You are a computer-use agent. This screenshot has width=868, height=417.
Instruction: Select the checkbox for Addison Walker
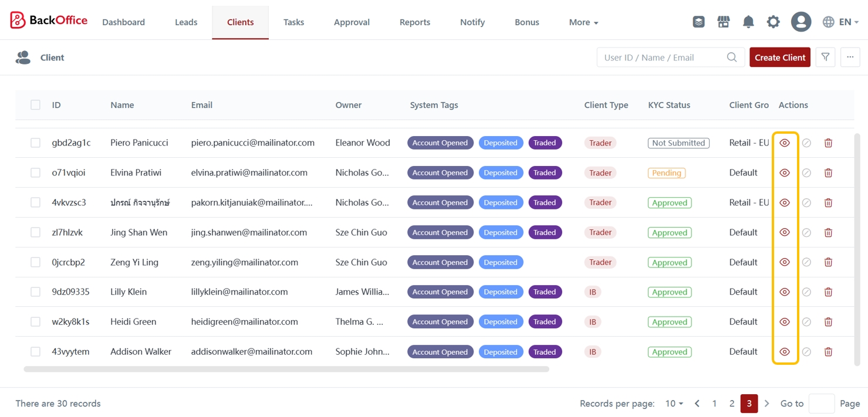(36, 352)
